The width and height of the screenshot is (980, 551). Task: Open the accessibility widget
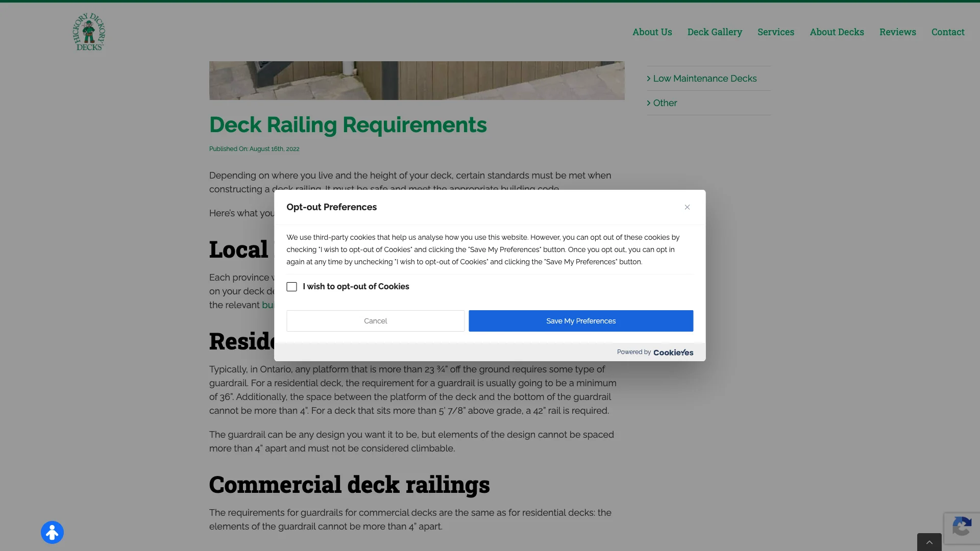coord(52,532)
